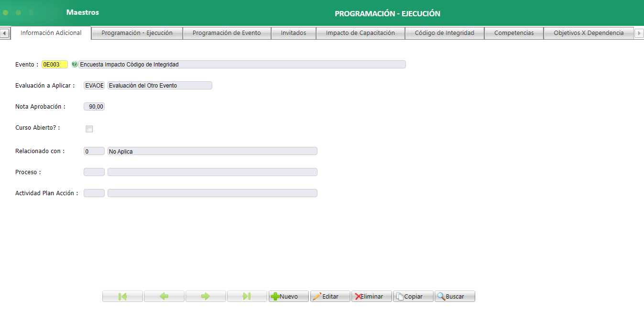Enable the Curso Abierto checkbox
This screenshot has width=644, height=312.
pos(89,128)
